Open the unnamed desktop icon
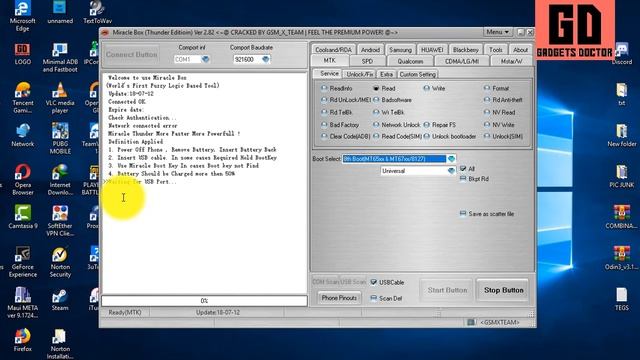 [x=60, y=12]
